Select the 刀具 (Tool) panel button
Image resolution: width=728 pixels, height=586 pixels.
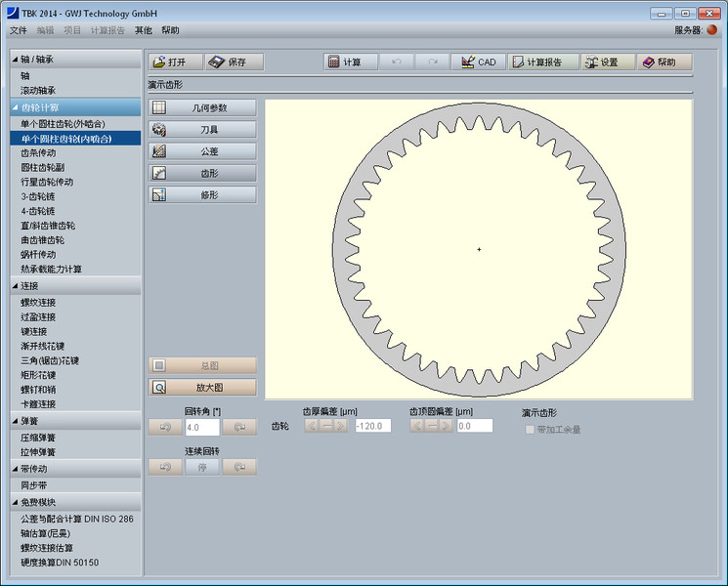(202, 129)
